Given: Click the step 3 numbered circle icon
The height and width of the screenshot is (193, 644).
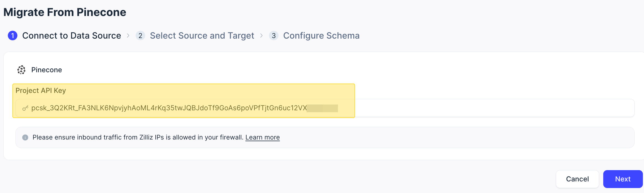Looking at the screenshot, I should pos(274,36).
